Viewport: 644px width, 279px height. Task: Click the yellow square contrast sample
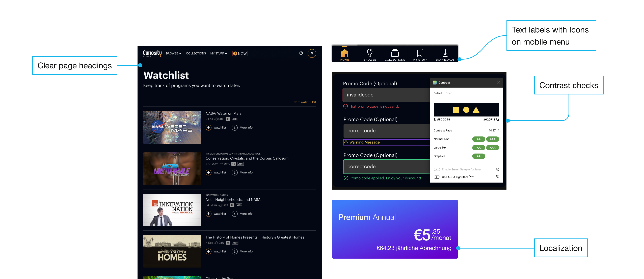456,110
